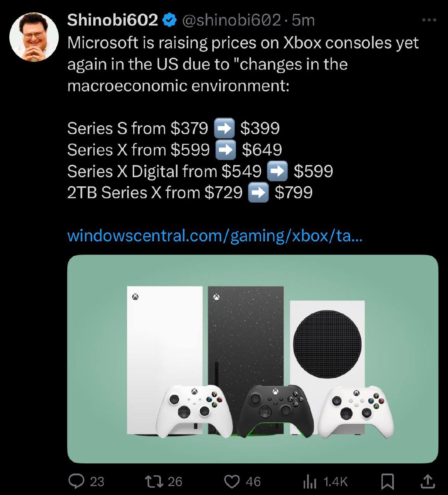Toggle the heart like button
The width and height of the screenshot is (448, 495).
point(232,481)
